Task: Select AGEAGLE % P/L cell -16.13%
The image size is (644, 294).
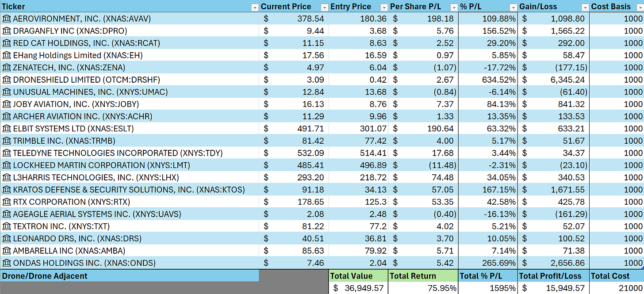Action: point(488,214)
